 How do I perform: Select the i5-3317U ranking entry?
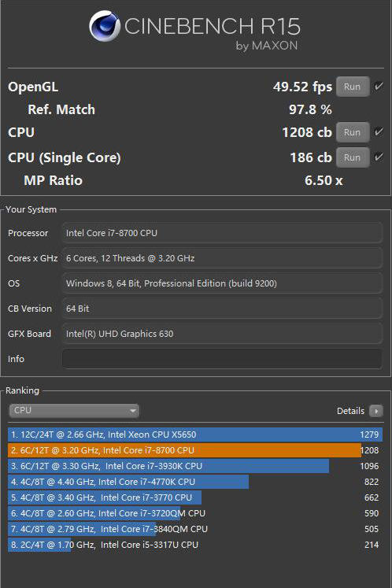coord(195,545)
